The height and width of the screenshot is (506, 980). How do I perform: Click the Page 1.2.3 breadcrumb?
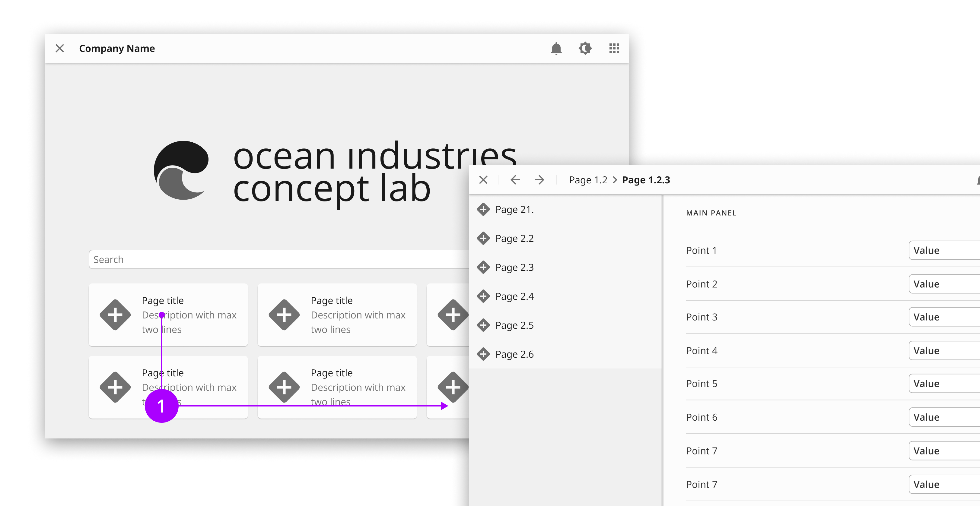pyautogui.click(x=646, y=180)
